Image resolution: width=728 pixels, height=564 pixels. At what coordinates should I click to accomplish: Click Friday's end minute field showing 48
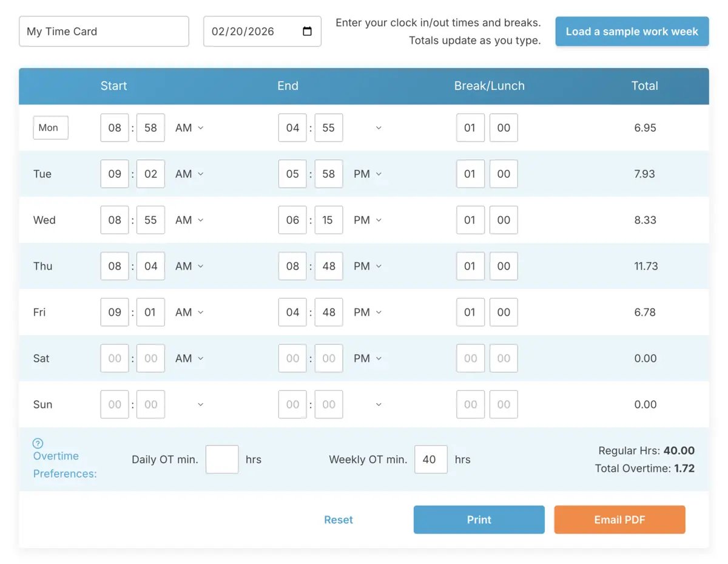pyautogui.click(x=328, y=312)
